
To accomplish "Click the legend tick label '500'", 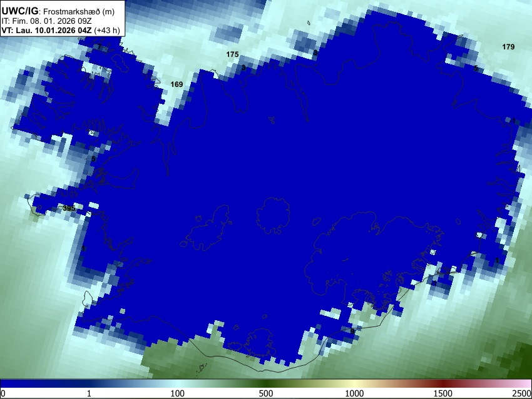I will (265, 393).
